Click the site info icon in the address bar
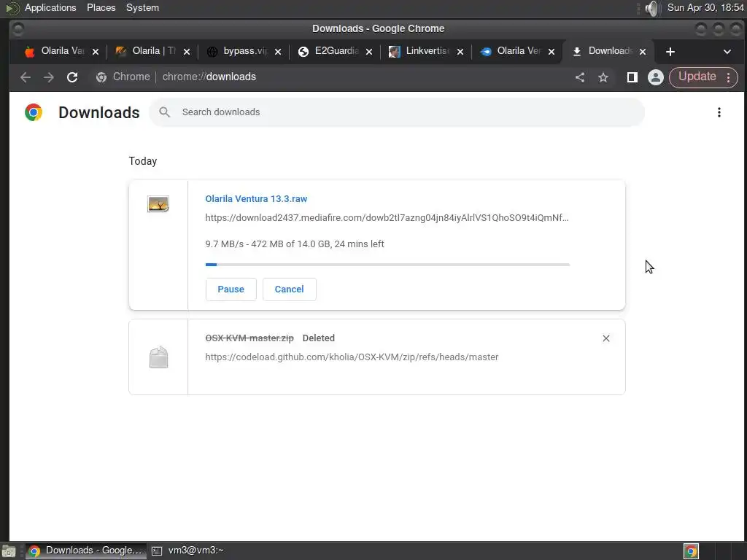 point(101,77)
